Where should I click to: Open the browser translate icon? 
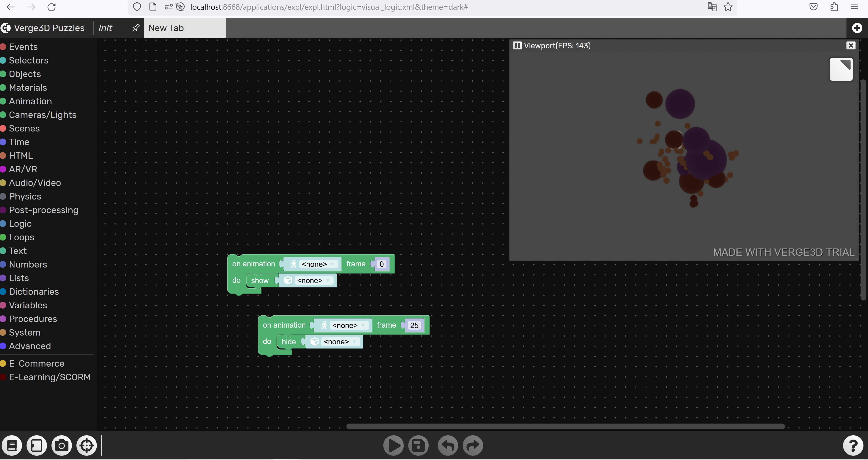click(712, 7)
